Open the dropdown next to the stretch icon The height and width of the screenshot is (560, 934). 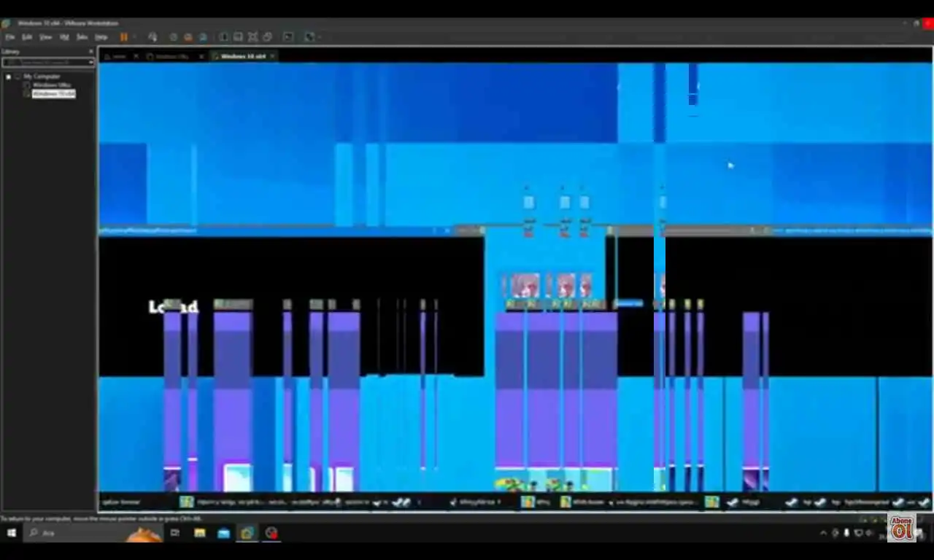[319, 36]
